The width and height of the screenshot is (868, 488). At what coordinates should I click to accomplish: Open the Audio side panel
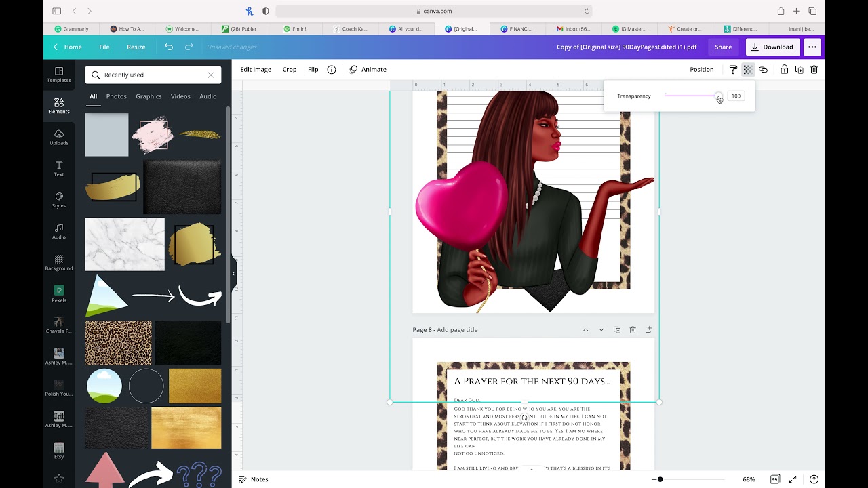point(59,232)
